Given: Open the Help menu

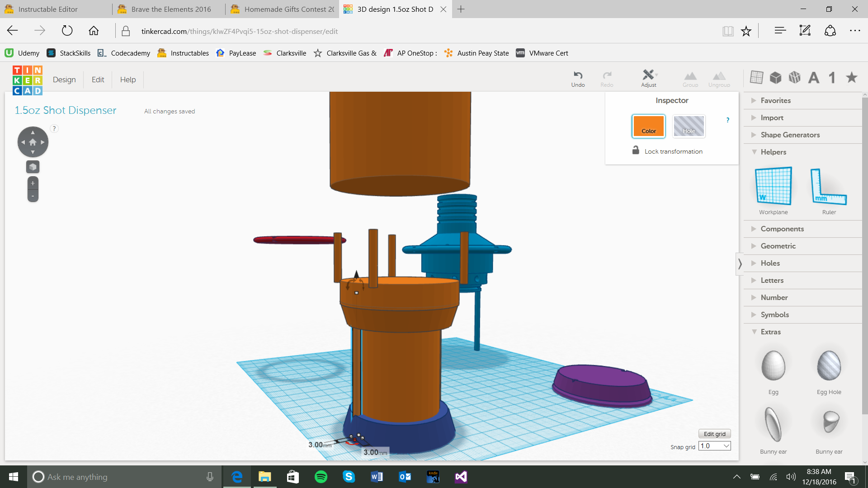Looking at the screenshot, I should (x=128, y=80).
